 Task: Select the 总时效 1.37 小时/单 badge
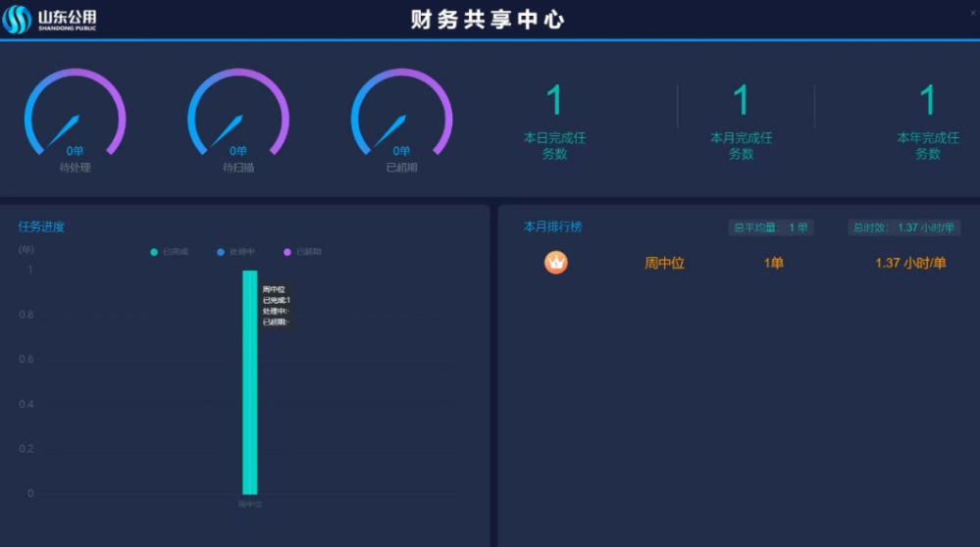click(x=903, y=227)
